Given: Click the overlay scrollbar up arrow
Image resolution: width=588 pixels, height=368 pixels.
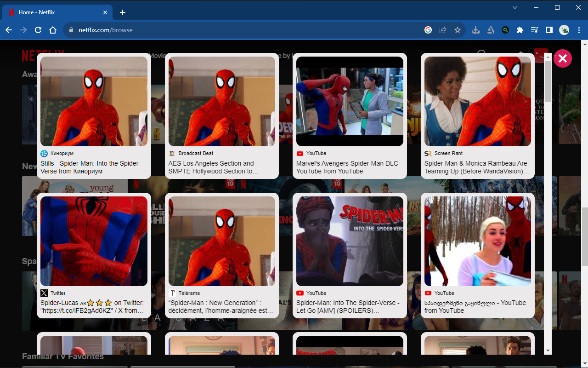Looking at the screenshot, I should coord(548,56).
